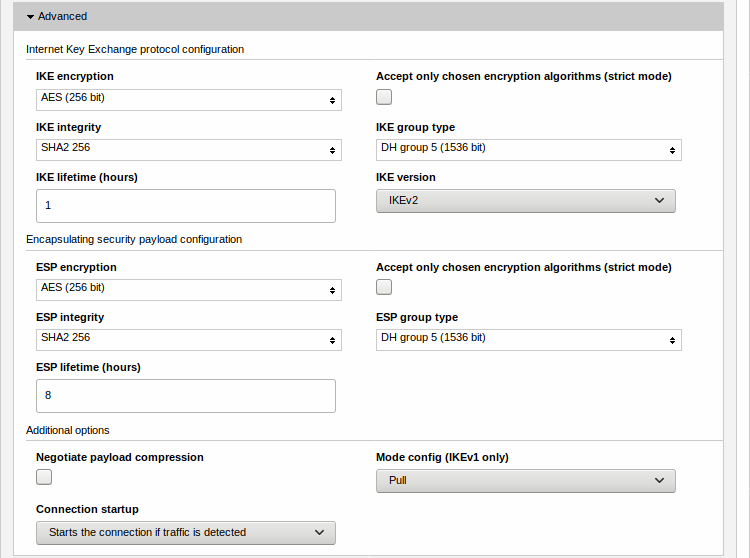Click the chevron arrow on IKE version
Screen dimensions: 750x558
(x=659, y=201)
